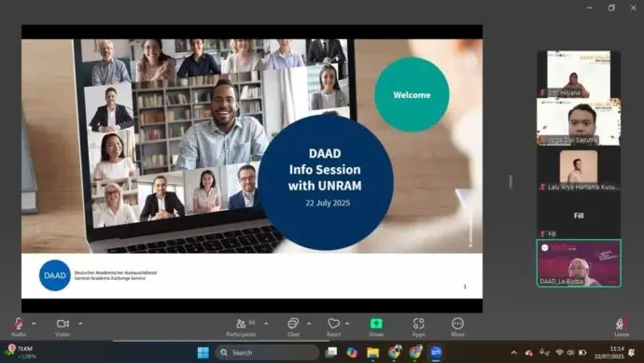
Task: Select Lalu Arya Hartama participant tile
Action: click(x=579, y=169)
